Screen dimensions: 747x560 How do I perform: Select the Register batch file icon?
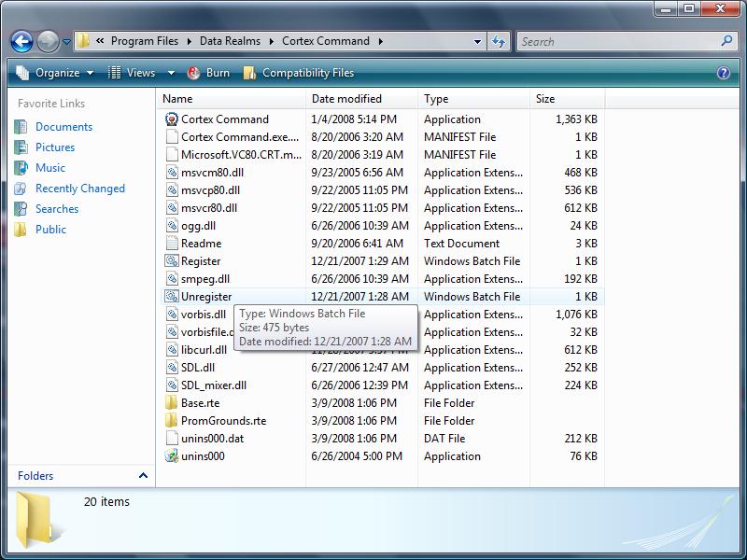[x=171, y=261]
